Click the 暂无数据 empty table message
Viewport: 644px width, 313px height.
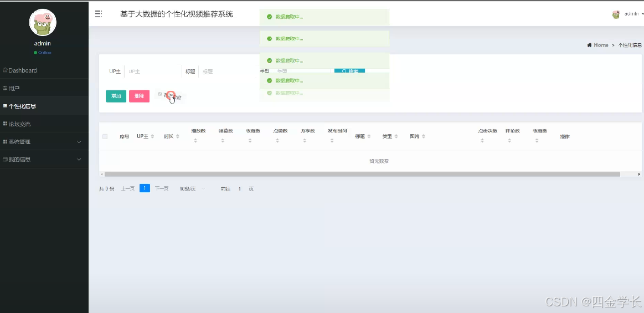tap(379, 161)
